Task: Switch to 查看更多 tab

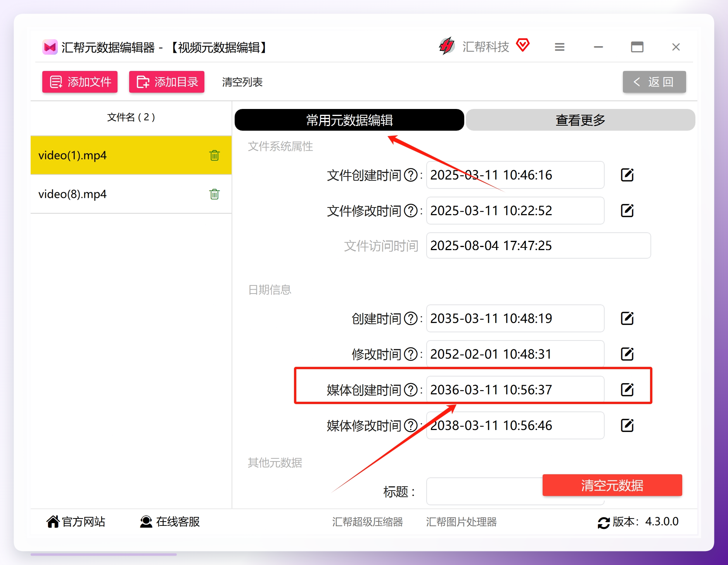Action: (x=580, y=120)
